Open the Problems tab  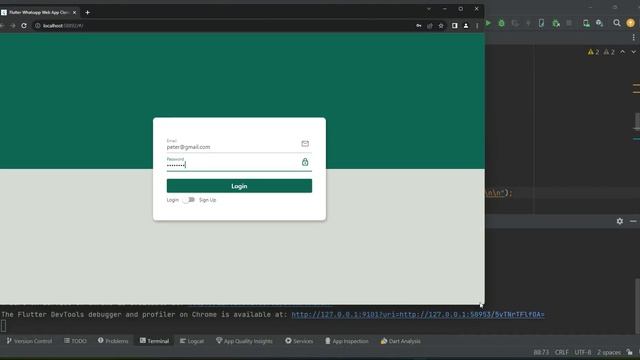[x=113, y=341]
